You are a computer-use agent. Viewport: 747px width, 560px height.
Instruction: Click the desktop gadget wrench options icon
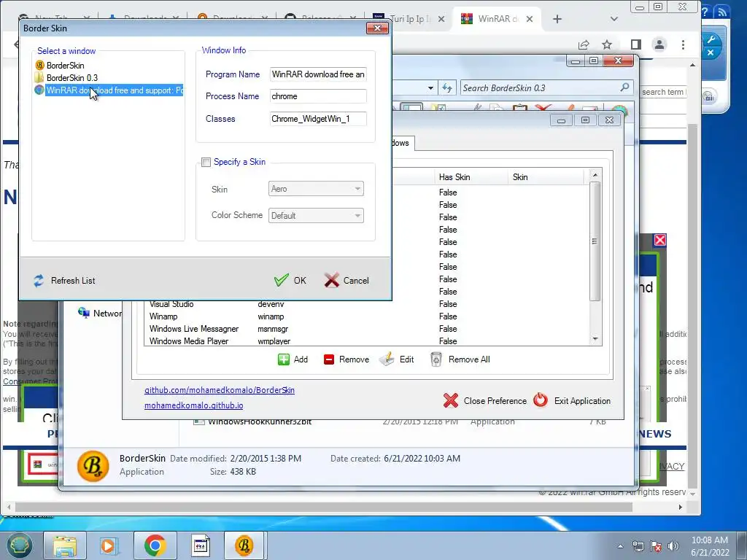[x=711, y=39]
